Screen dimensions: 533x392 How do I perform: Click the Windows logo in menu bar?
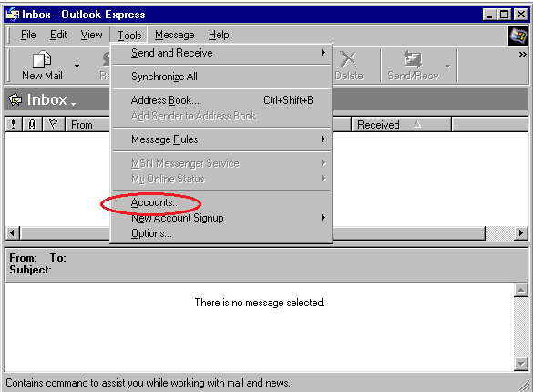point(518,36)
